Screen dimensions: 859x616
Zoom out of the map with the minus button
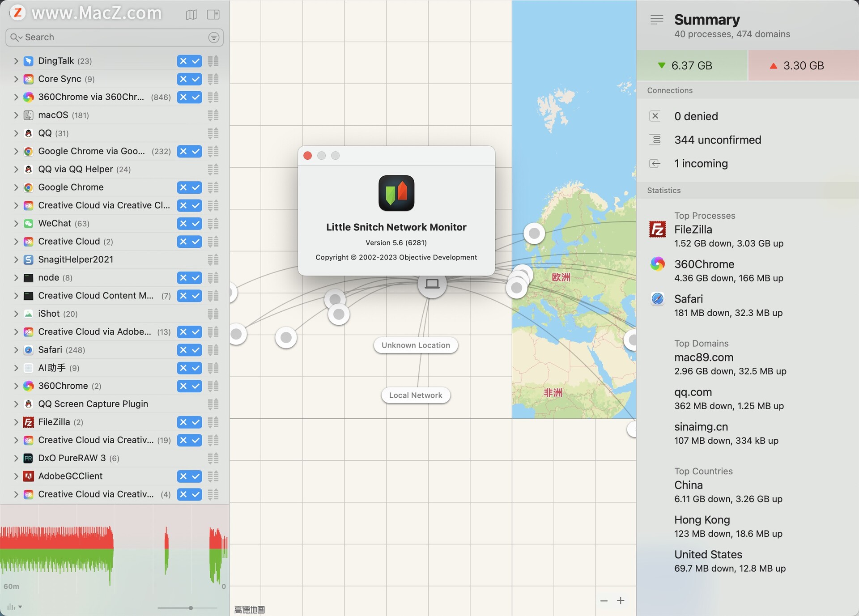(x=604, y=601)
